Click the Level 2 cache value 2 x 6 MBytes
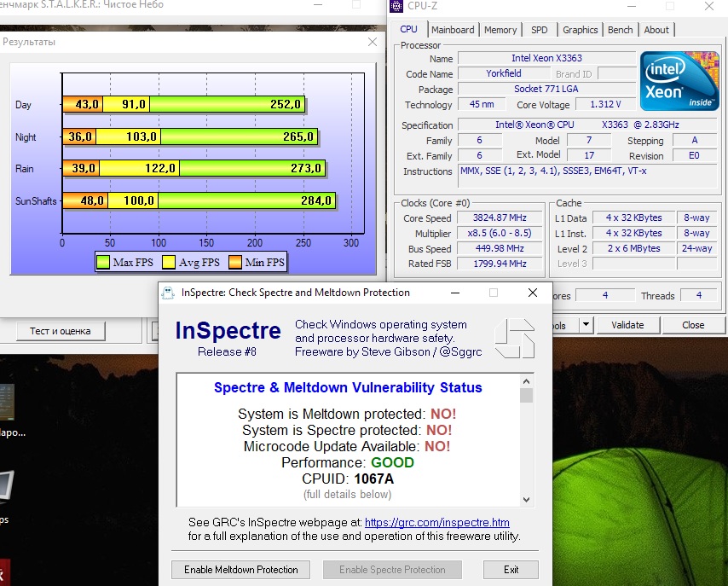 click(x=633, y=248)
